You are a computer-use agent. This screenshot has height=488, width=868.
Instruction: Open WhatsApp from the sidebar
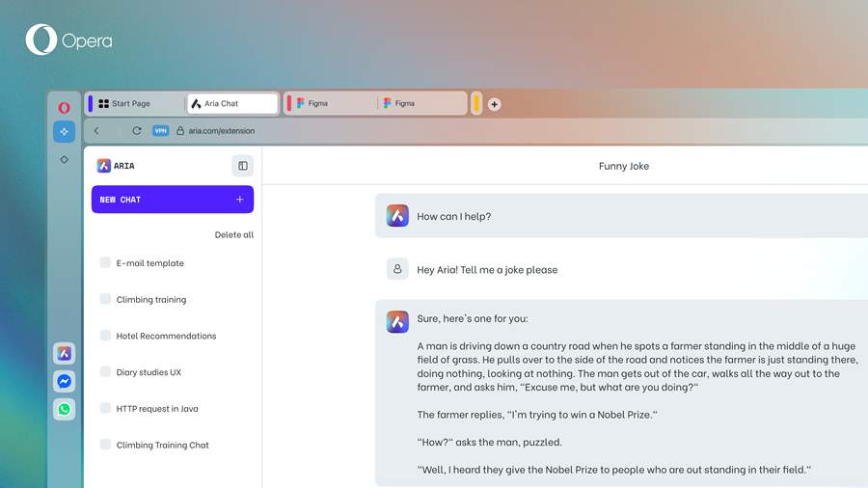pyautogui.click(x=64, y=409)
